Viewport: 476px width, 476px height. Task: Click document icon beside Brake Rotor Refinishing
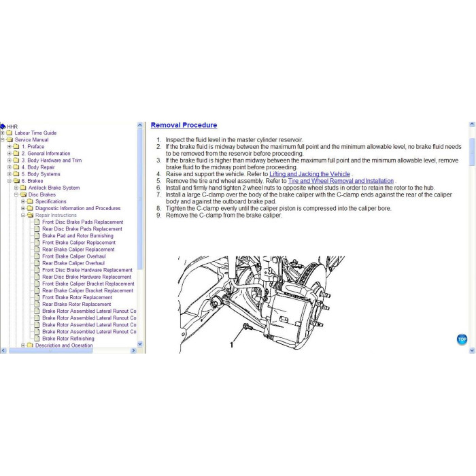click(37, 338)
